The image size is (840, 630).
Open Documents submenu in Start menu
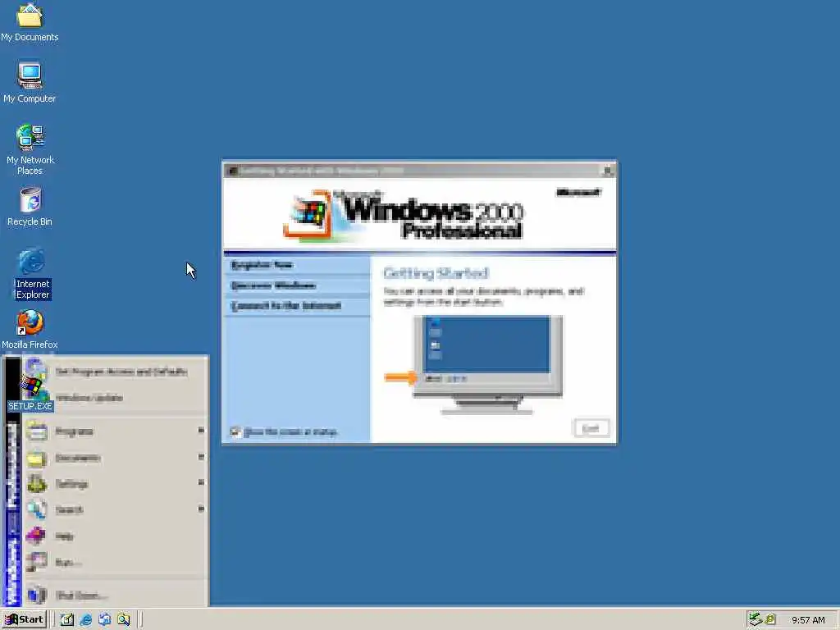tap(115, 458)
